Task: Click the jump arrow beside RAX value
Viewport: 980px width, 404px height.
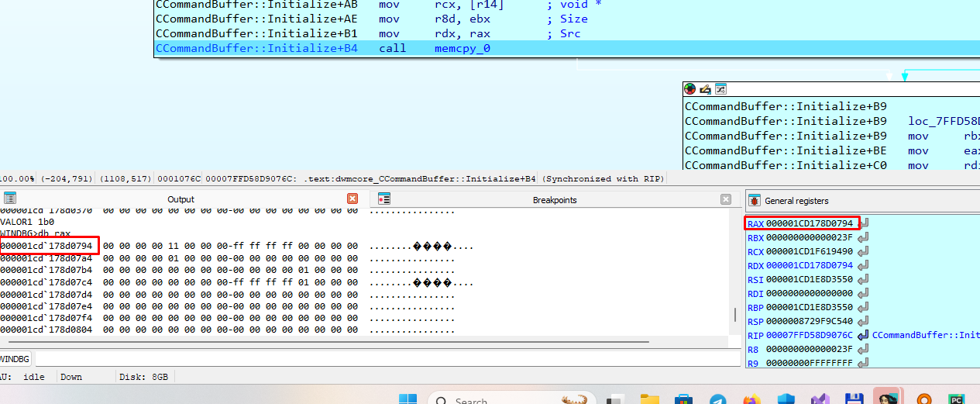Action: coord(864,223)
